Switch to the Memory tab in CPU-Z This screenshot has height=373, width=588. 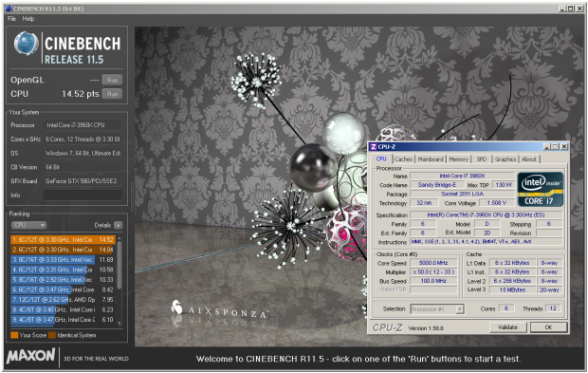click(459, 159)
